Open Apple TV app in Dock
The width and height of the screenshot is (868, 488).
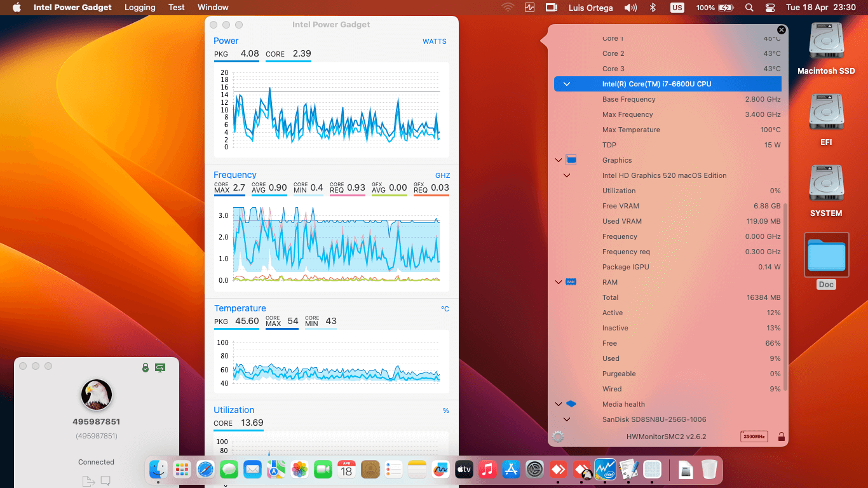[464, 470]
